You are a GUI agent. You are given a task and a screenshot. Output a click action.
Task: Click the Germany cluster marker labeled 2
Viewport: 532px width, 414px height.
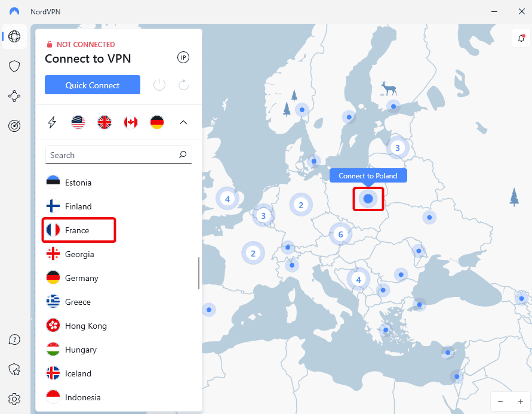300,205
